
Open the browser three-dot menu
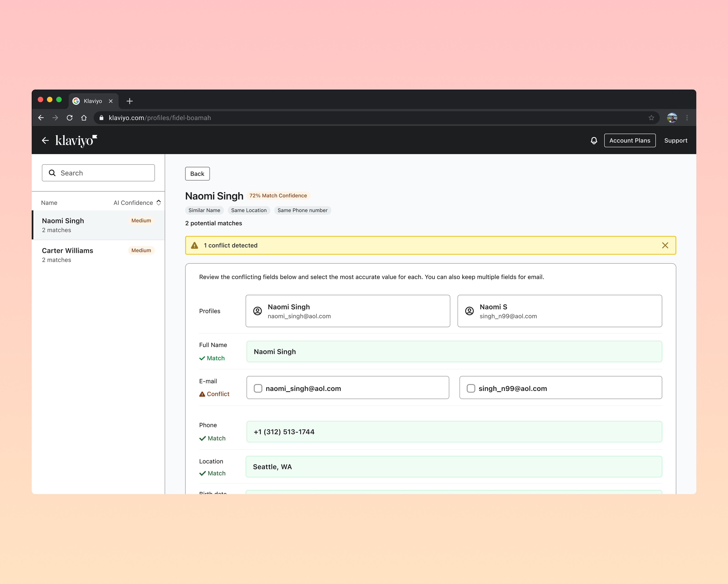tap(687, 118)
